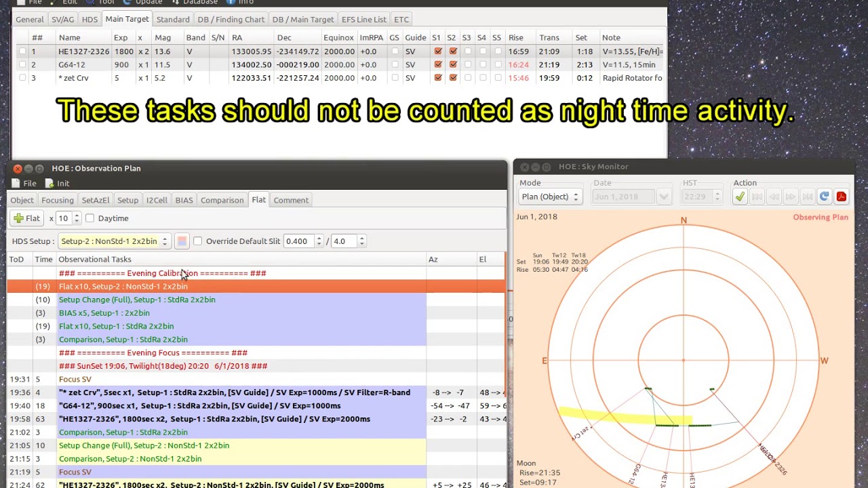Open the General tab in main window
This screenshot has width=868, height=488.
tap(30, 20)
